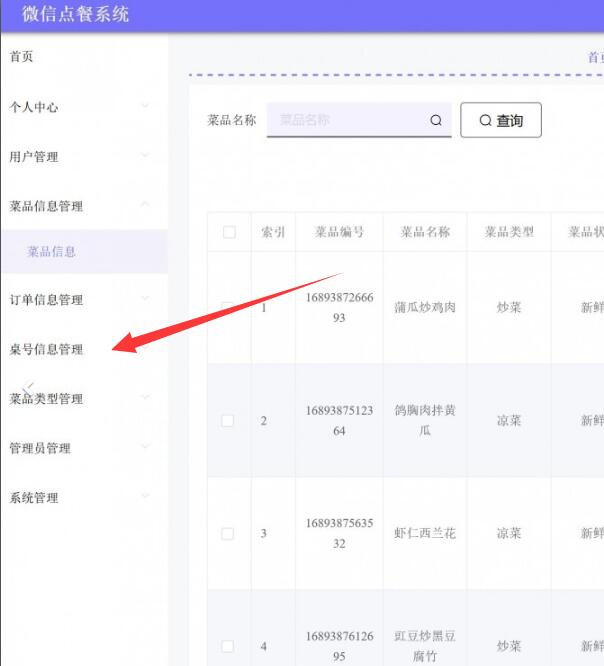Click the dish number 1689387266693 cell

[339, 308]
